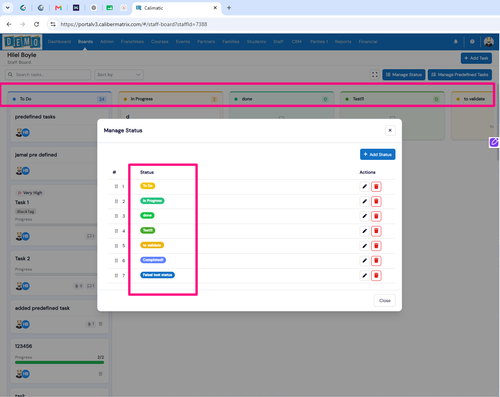Delete the status in row 7
Viewport: 500px width, 397px height.
376,275
